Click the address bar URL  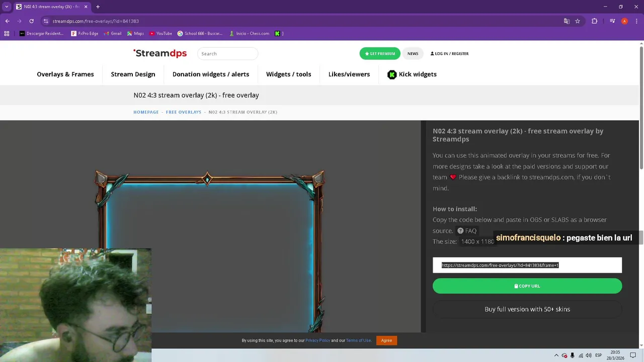pyautogui.click(x=96, y=21)
